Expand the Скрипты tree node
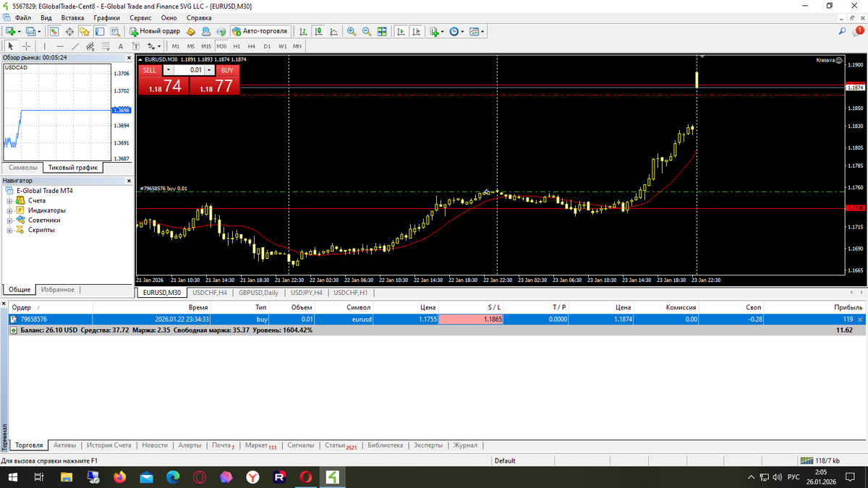 click(x=9, y=230)
